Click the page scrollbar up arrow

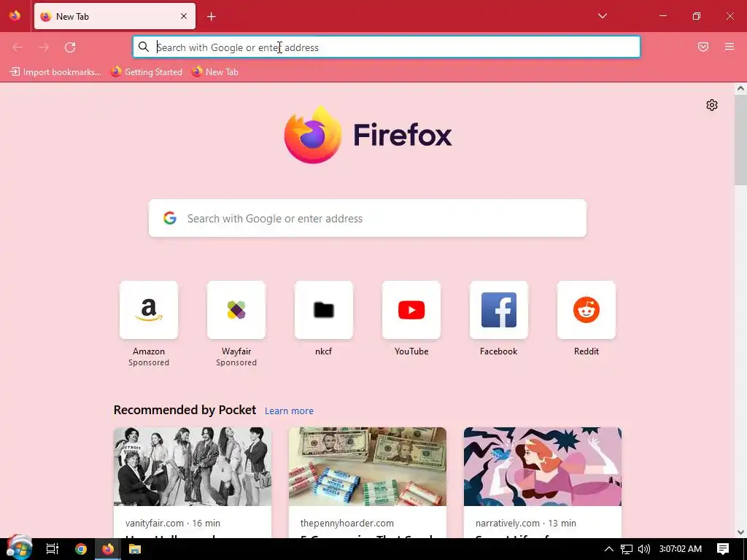coord(740,88)
